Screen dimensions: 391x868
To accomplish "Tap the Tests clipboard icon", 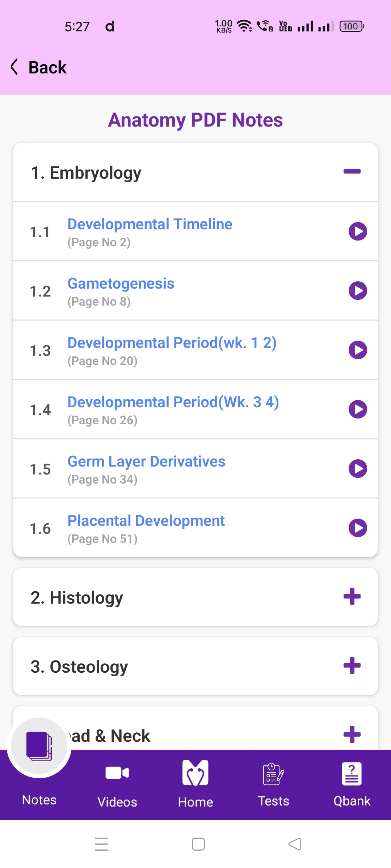I will point(274,774).
